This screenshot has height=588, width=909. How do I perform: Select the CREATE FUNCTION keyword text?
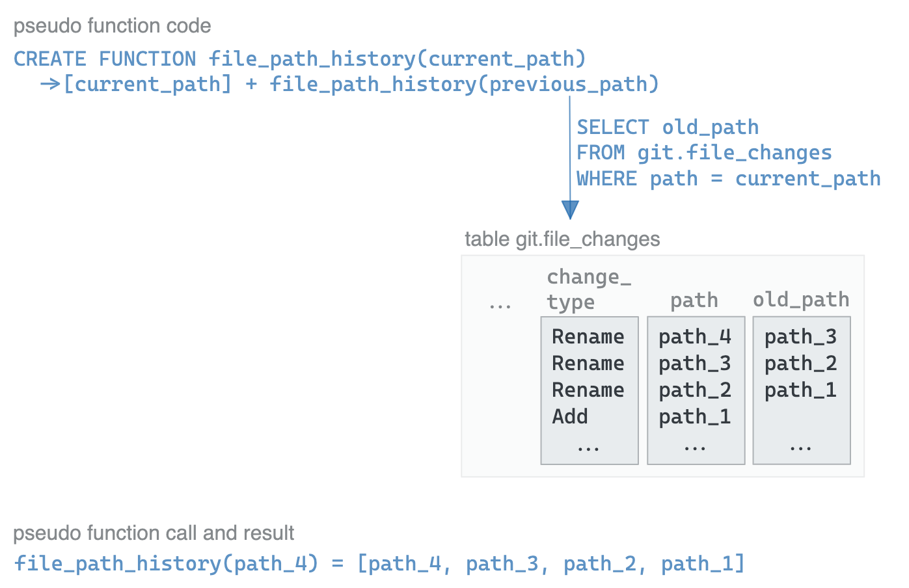coord(104,59)
